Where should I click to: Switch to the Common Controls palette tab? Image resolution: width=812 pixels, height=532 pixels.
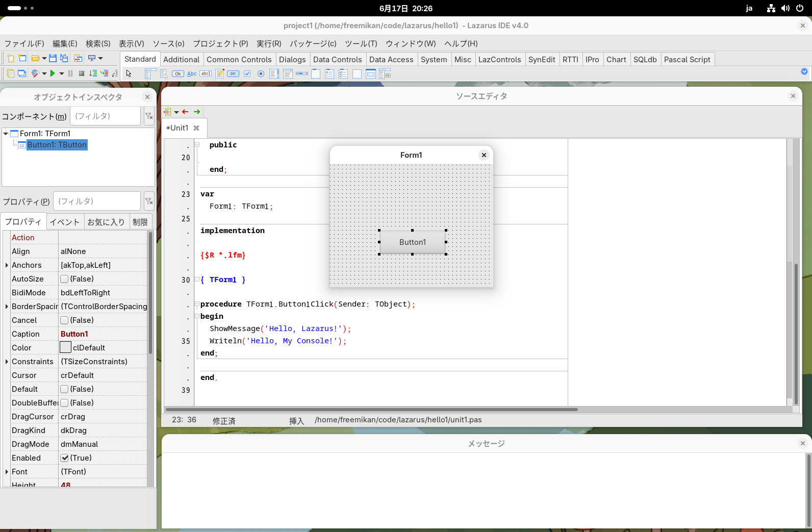239,59
